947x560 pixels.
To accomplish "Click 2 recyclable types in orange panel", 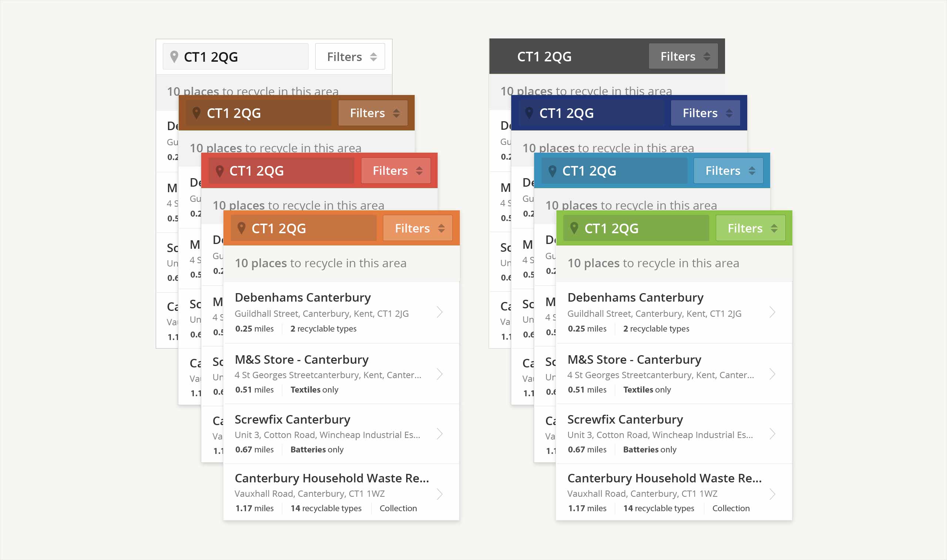I will click(x=323, y=329).
